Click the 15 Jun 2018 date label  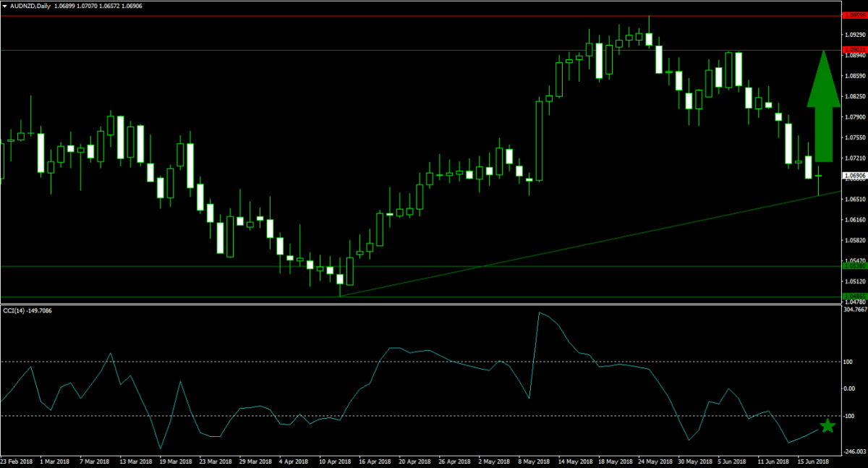[812, 461]
